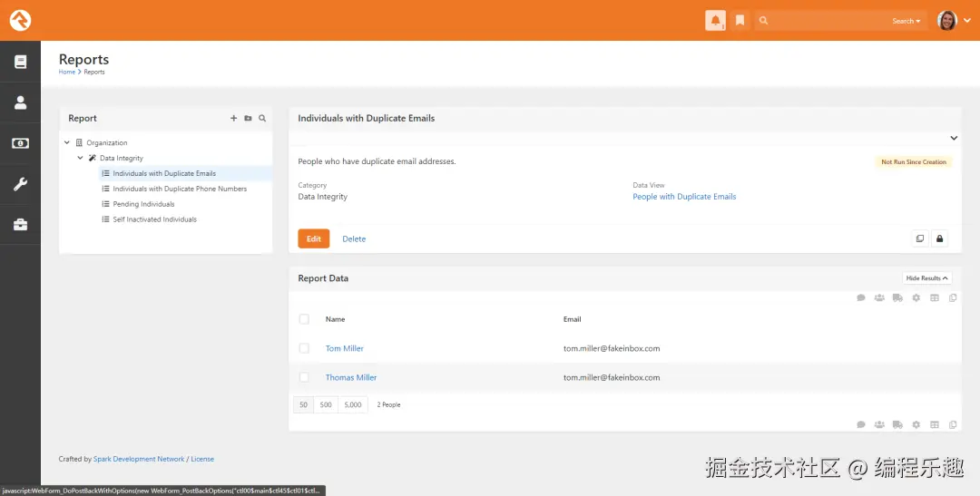This screenshot has width=980, height=496.
Task: Click Tom Miller's email cell
Action: pyautogui.click(x=612, y=348)
